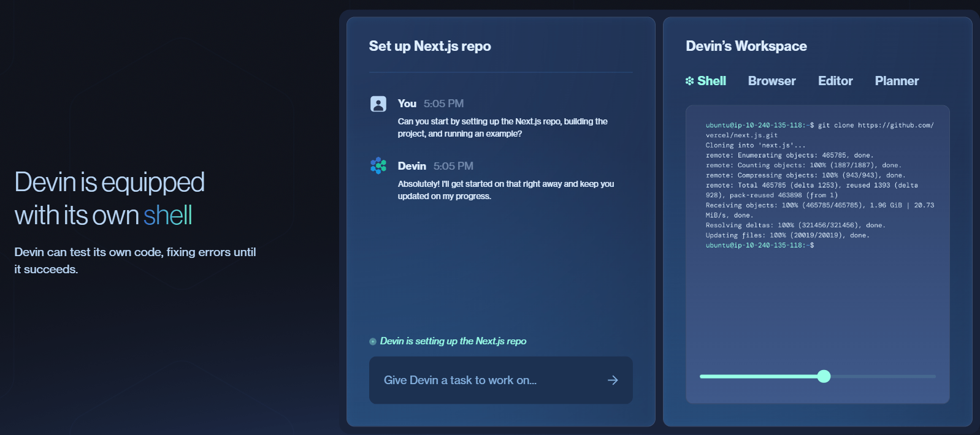Click your message asking to set up repo
This screenshot has height=435, width=980.
502,127
